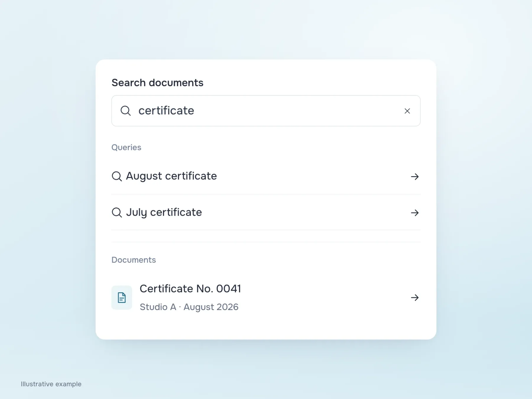532x399 pixels.
Task: Select the 'August certificate' query suggestion
Action: tap(266, 176)
